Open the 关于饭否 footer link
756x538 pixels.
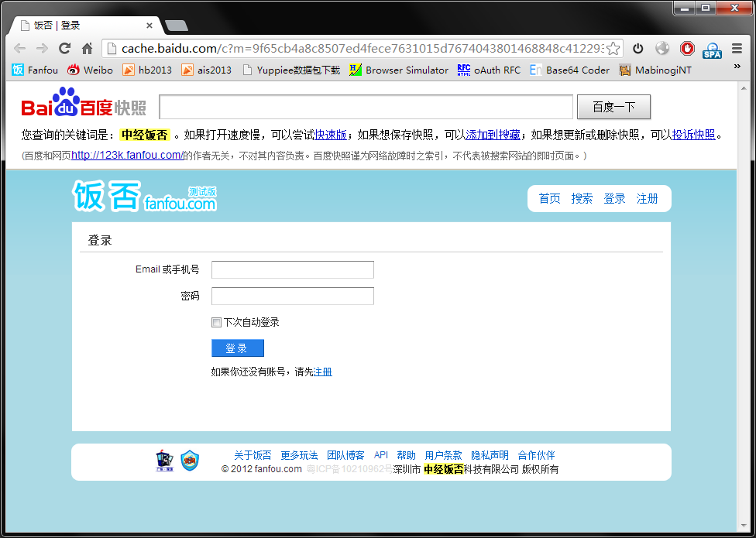[253, 455]
